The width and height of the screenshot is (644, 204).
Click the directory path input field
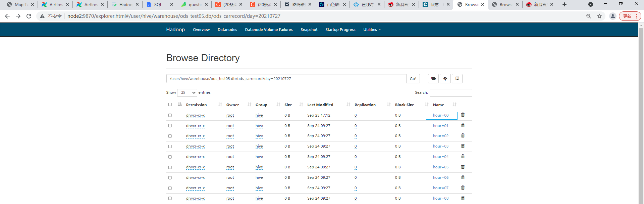pyautogui.click(x=286, y=79)
